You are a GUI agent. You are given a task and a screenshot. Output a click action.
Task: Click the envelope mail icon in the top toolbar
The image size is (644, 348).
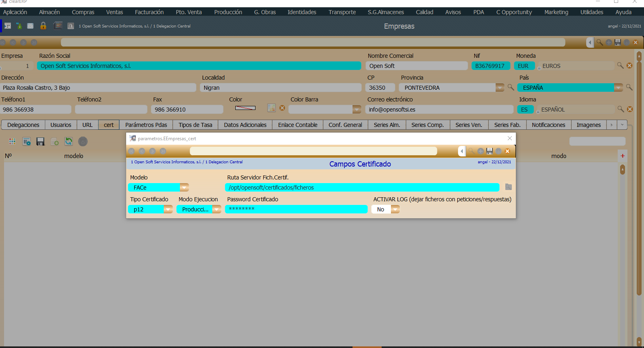tap(30, 26)
